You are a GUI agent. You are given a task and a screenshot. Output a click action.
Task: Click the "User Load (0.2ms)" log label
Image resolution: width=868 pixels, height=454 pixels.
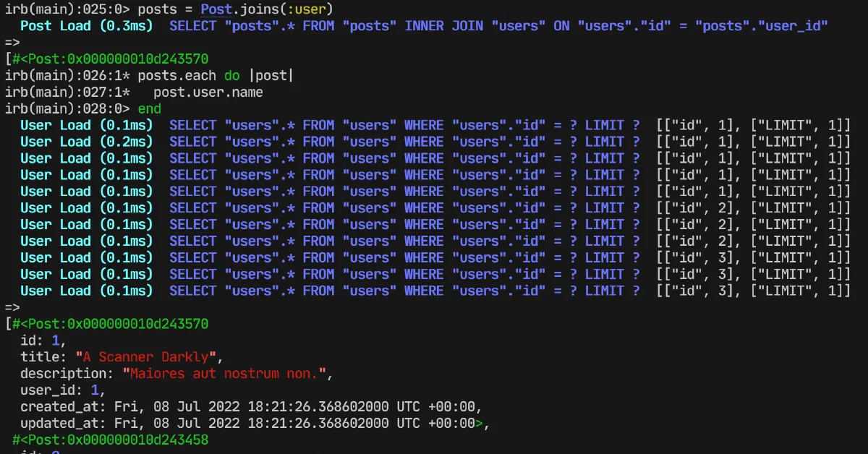coord(87,142)
